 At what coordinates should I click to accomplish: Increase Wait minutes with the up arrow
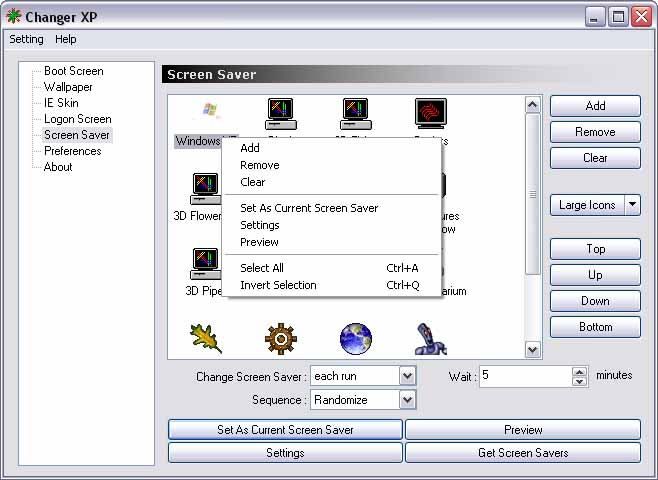[x=579, y=371]
